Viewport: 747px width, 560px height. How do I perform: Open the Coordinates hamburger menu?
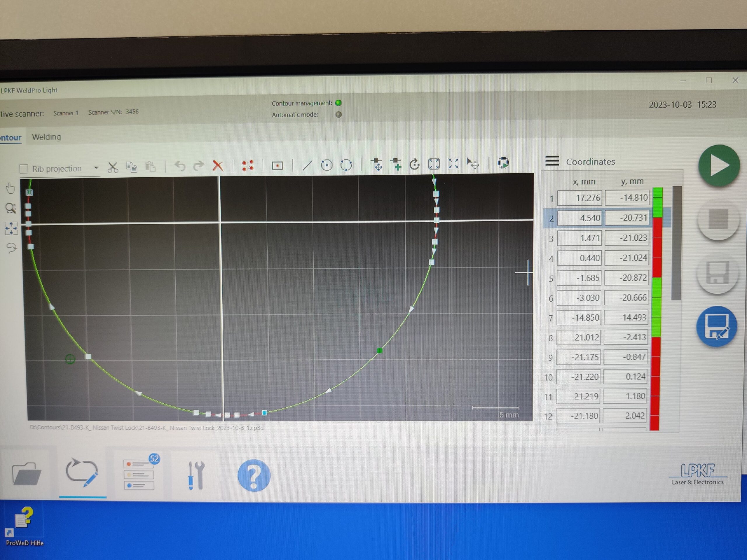(552, 161)
